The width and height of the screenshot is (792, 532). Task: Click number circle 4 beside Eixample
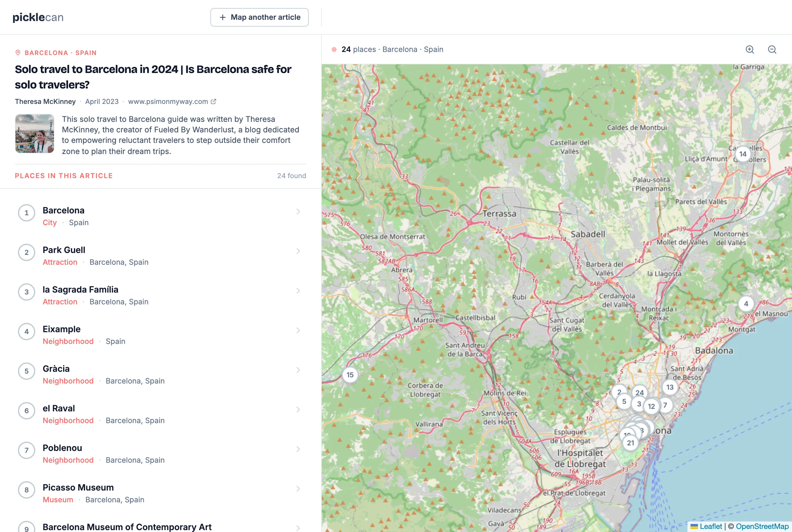pyautogui.click(x=27, y=332)
